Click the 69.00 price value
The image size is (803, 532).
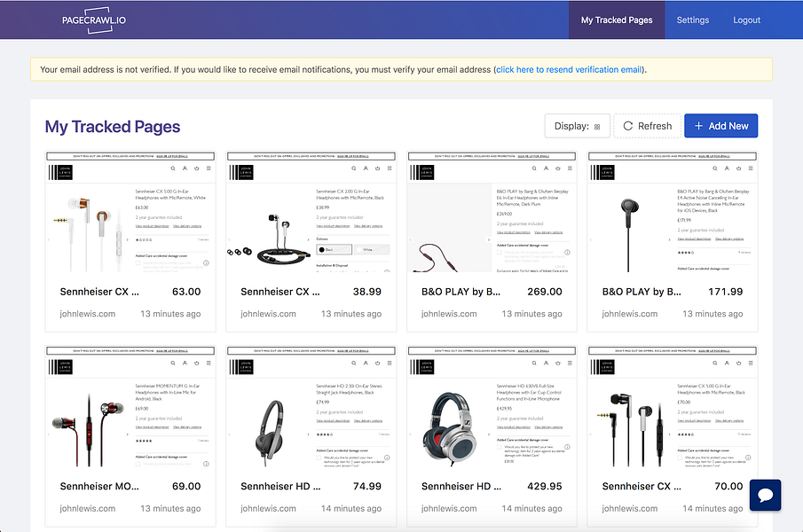pyautogui.click(x=186, y=487)
